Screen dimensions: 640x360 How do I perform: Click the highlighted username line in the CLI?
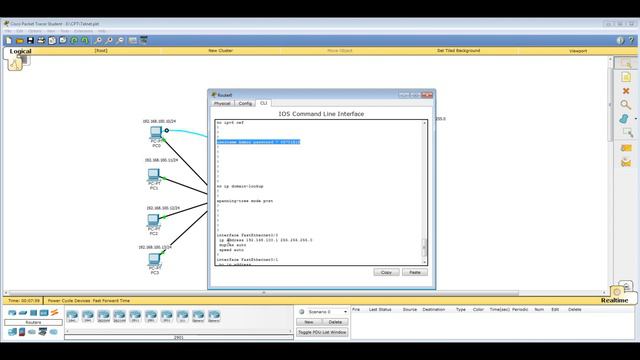(x=258, y=142)
